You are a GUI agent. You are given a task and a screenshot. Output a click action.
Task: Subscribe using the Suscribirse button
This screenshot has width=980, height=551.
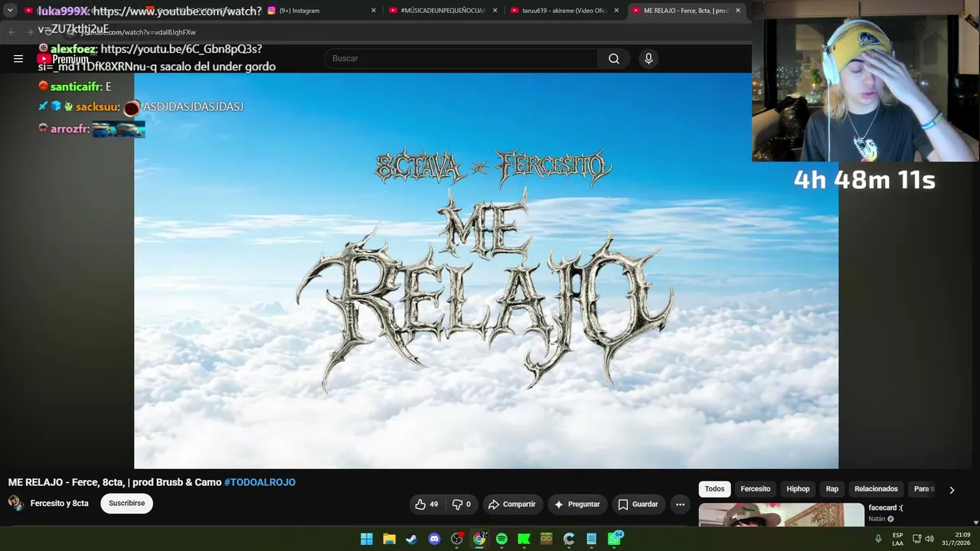pos(126,504)
